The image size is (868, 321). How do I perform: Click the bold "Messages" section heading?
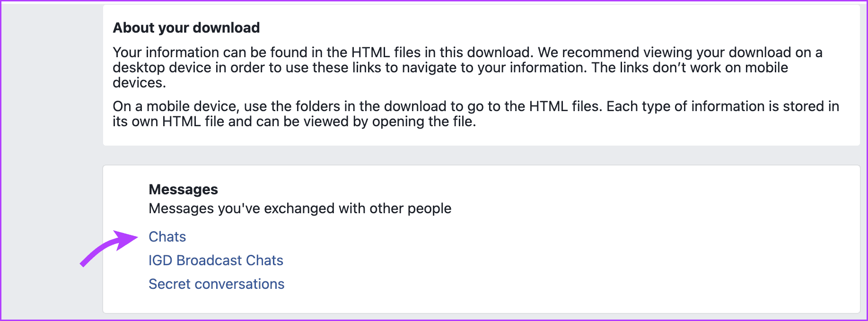[183, 190]
